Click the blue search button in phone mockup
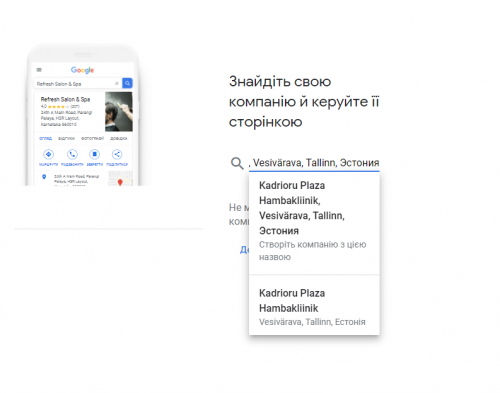 click(127, 83)
